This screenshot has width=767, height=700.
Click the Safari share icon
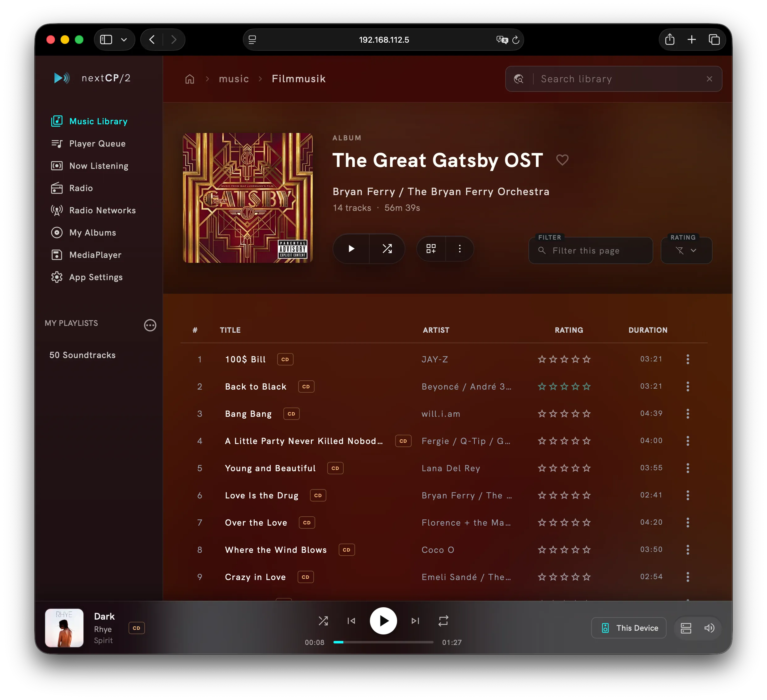[x=670, y=40]
